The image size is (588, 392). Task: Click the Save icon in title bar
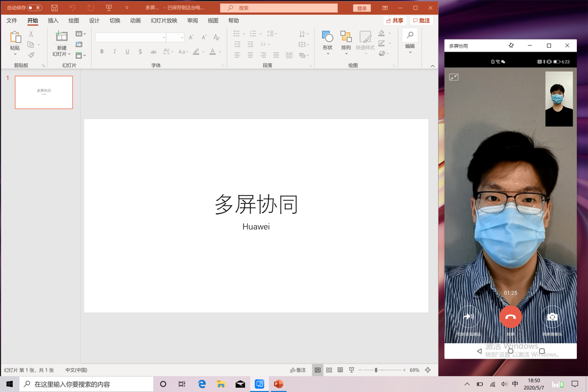[x=54, y=8]
